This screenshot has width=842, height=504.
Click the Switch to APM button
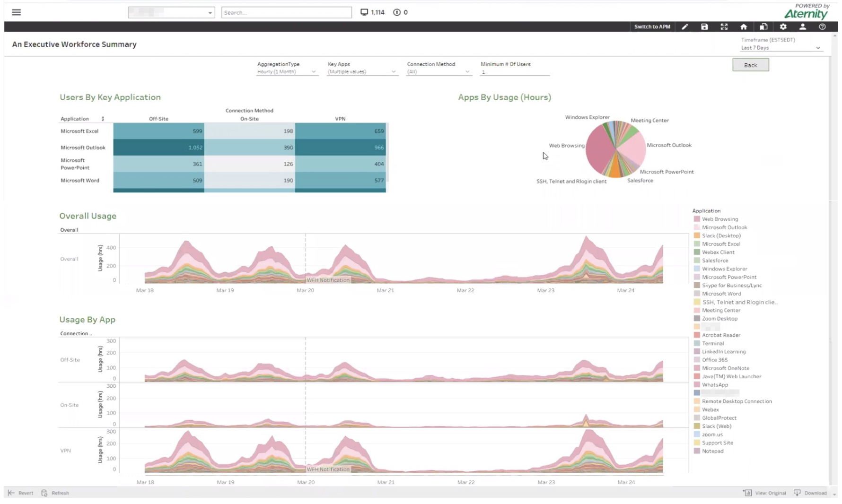point(652,27)
